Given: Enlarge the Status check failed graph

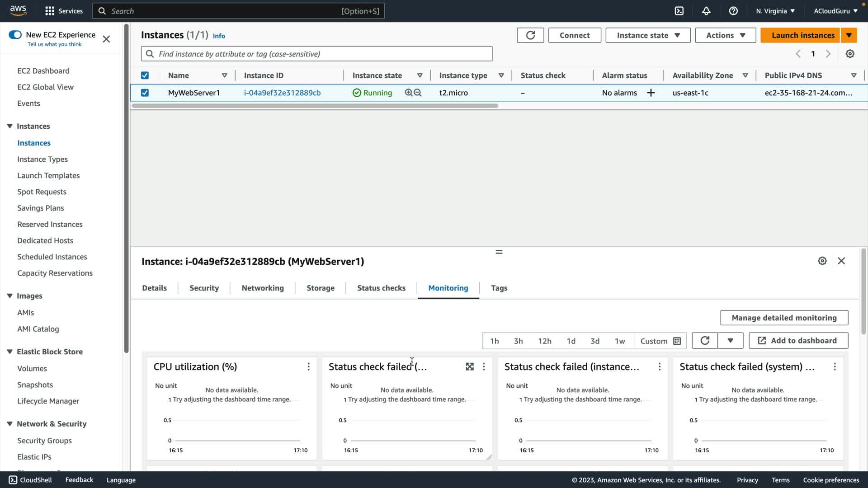Looking at the screenshot, I should pyautogui.click(x=470, y=367).
